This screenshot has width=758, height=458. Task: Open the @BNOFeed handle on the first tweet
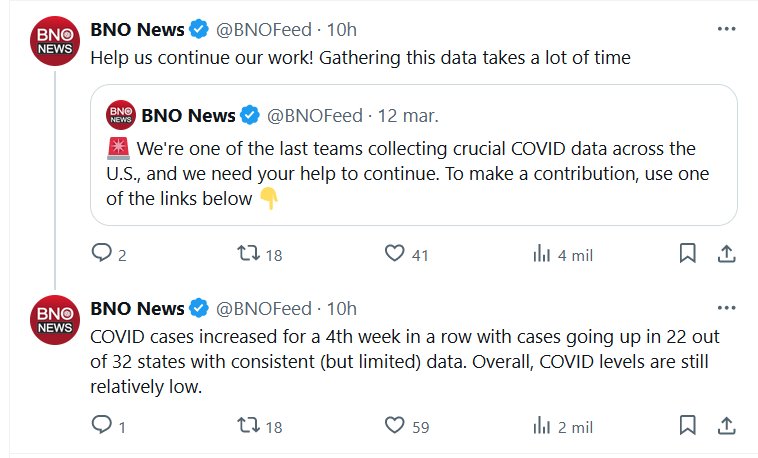264,30
